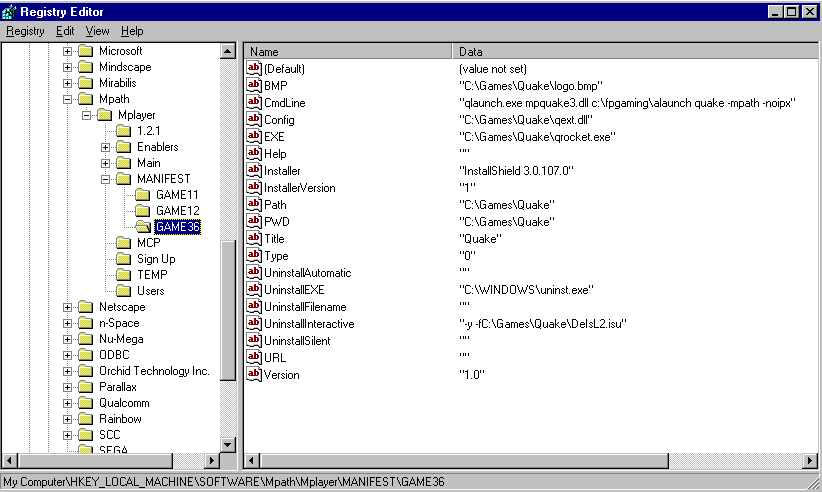Click the Netscape folder icon
This screenshot has height=492, width=822.
[85, 307]
